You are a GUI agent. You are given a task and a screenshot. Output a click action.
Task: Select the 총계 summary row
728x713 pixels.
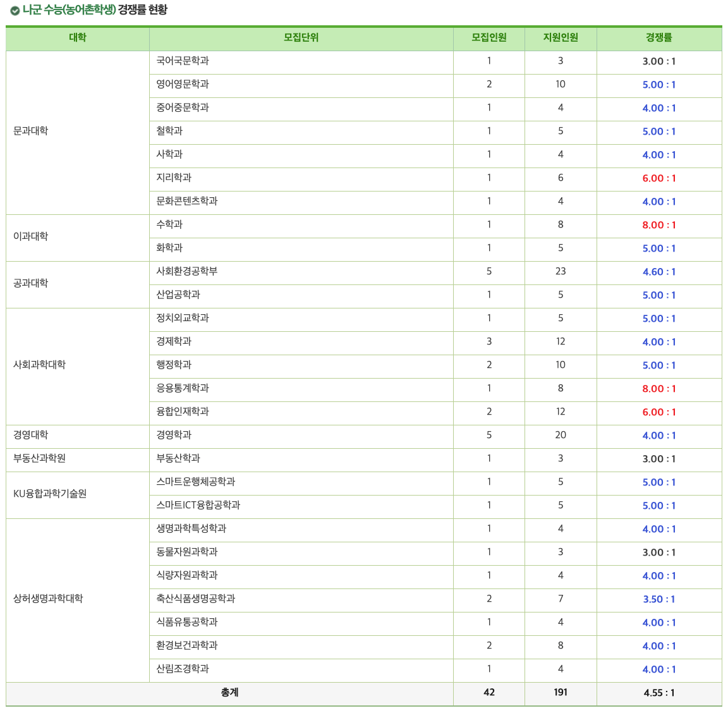click(x=229, y=692)
